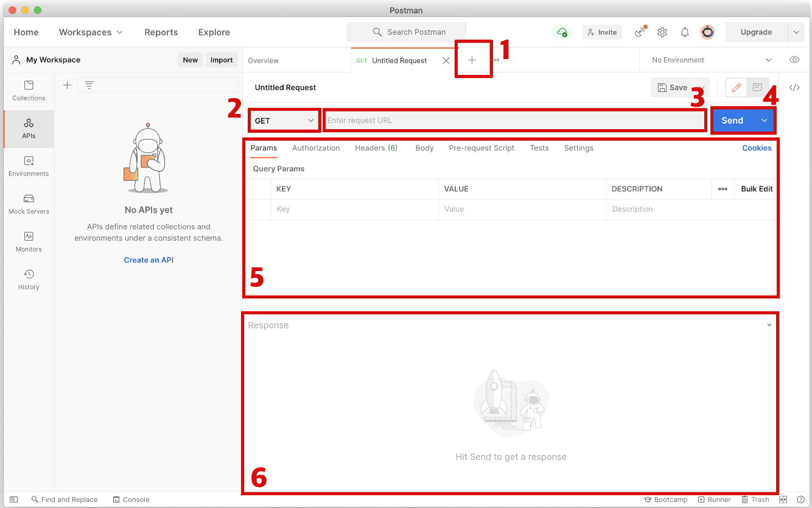Switch to comments mode icon
Screen dimensions: 812x508
(757, 88)
